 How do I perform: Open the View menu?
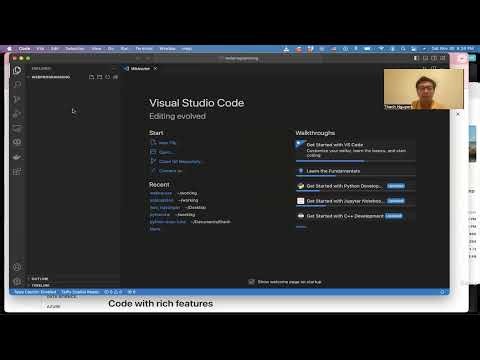click(97, 49)
